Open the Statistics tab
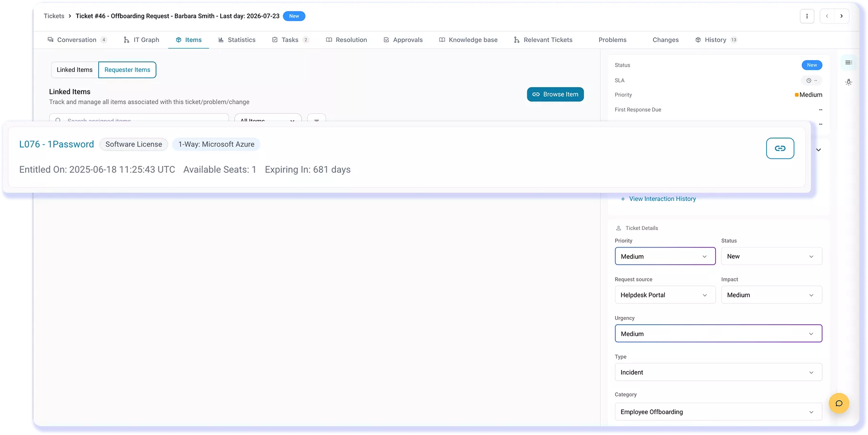Screen dimensions: 868x435 click(x=237, y=40)
